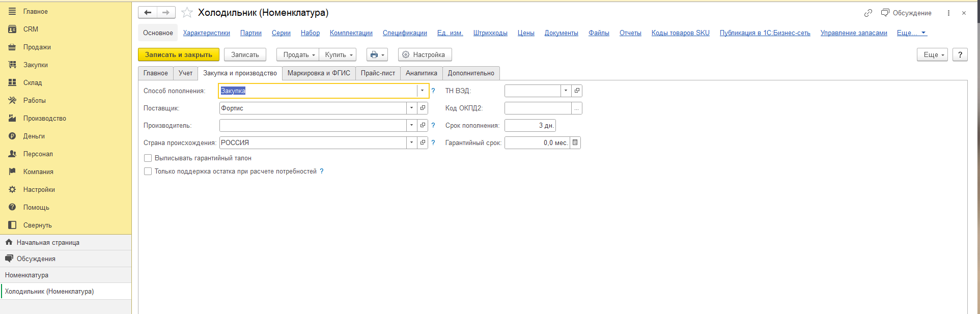980x314 pixels.
Task: Open the Персонал section in the sidebar
Action: click(66, 154)
